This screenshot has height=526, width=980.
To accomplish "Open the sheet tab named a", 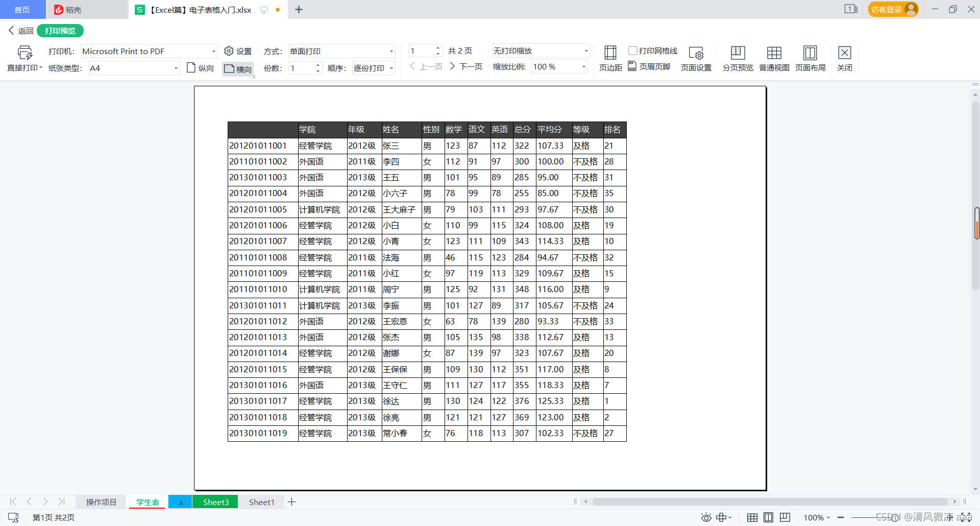I will coord(181,502).
